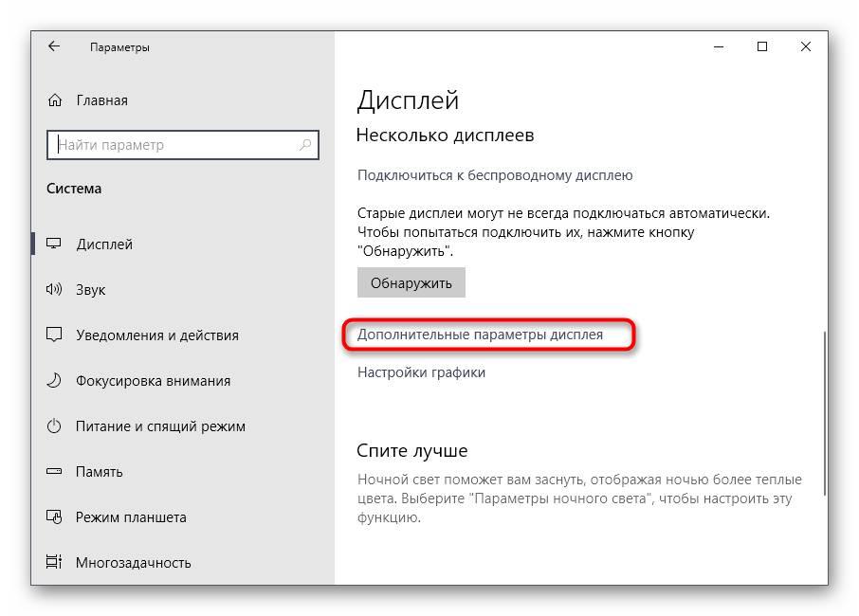The height and width of the screenshot is (616, 859).
Task: Click the Найти параметр search field
Action: [x=175, y=145]
